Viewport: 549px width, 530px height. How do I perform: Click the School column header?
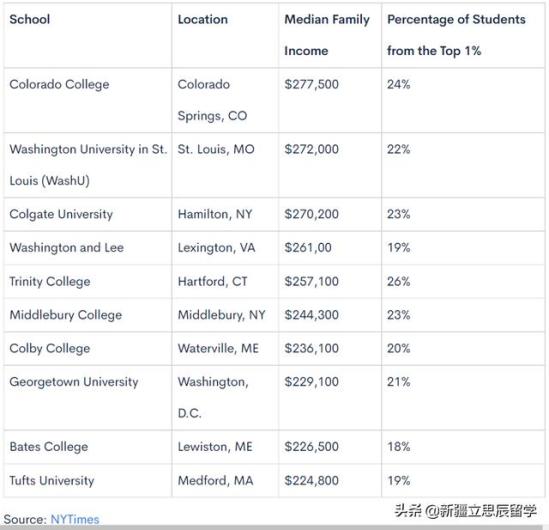pyautogui.click(x=30, y=19)
